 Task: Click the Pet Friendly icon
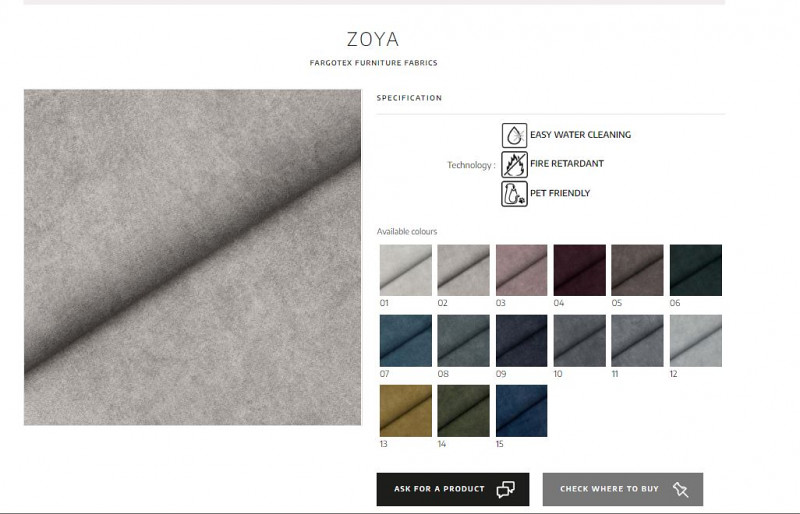pyautogui.click(x=514, y=193)
